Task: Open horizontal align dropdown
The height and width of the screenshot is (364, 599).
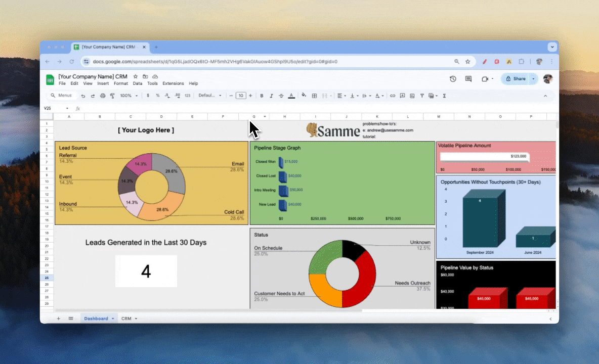Action: point(341,96)
